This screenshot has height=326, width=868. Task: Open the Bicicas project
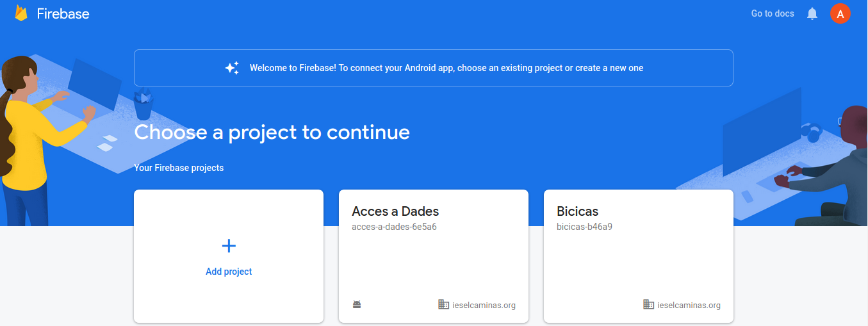point(577,211)
